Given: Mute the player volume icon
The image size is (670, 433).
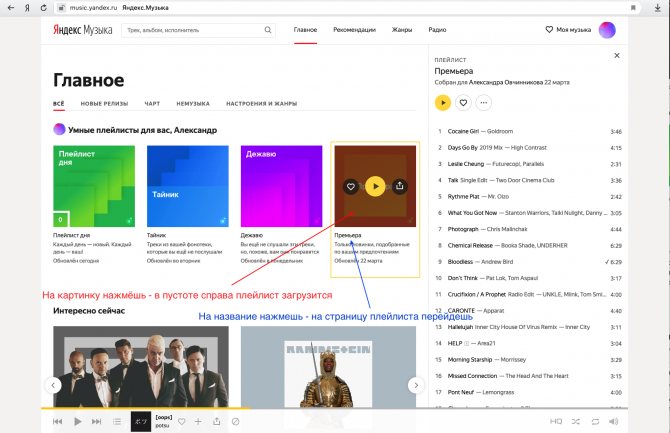Looking at the screenshot, I should (614, 421).
